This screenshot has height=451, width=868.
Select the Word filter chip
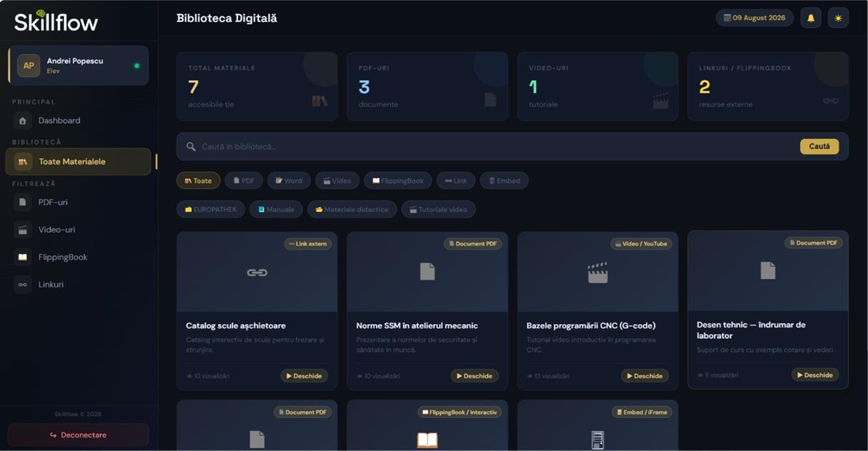click(x=289, y=181)
